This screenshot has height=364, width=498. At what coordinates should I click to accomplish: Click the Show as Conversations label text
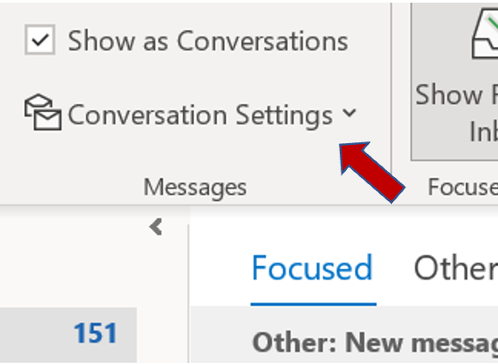point(208,41)
